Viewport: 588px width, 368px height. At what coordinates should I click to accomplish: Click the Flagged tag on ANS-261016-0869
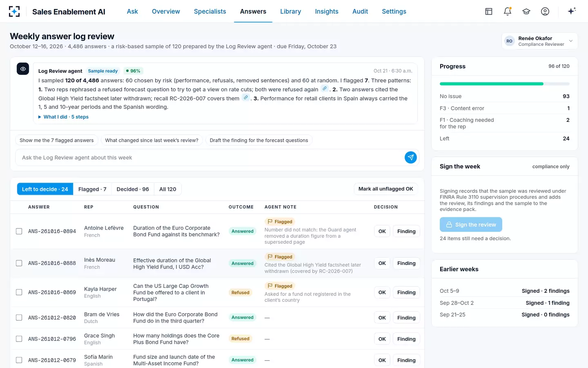click(x=280, y=286)
